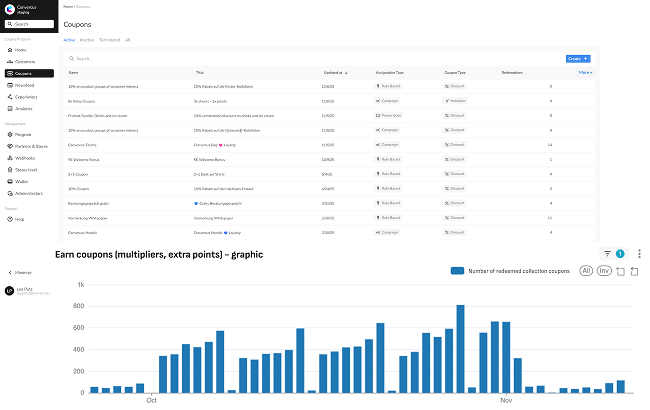Viewport: 650px width, 410px height.
Task: Open the chart's three-dot options menu
Action: point(639,254)
